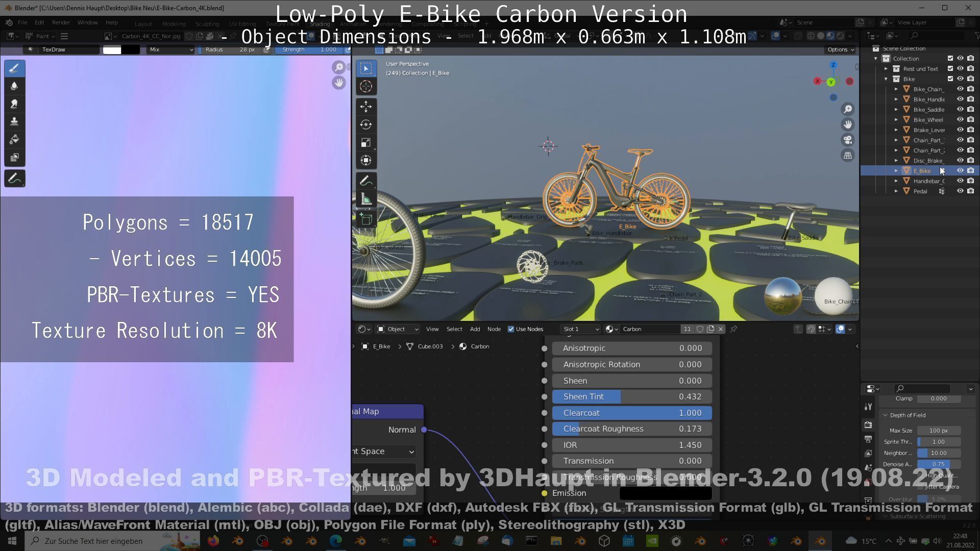The width and height of the screenshot is (980, 551).
Task: Adjust the Sheen Tint slider
Action: coord(632,397)
